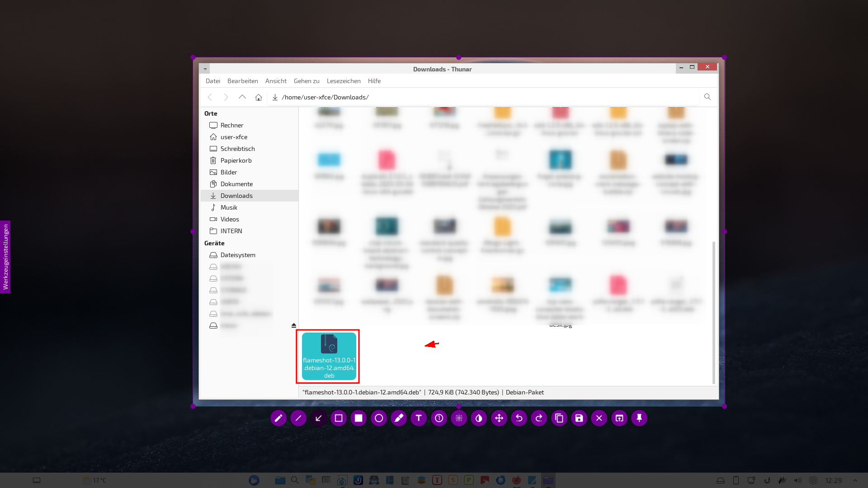
Task: Open the Ansicht menu
Action: tap(276, 81)
